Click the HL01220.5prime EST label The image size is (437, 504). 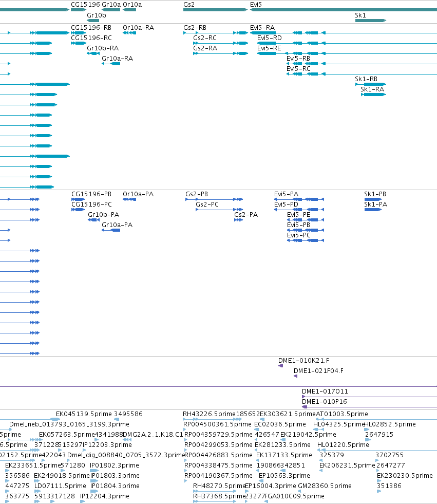(x=343, y=445)
